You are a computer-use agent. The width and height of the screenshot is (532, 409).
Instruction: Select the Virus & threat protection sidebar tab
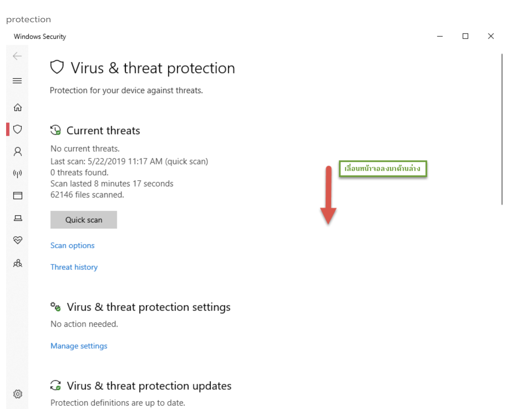pyautogui.click(x=17, y=129)
